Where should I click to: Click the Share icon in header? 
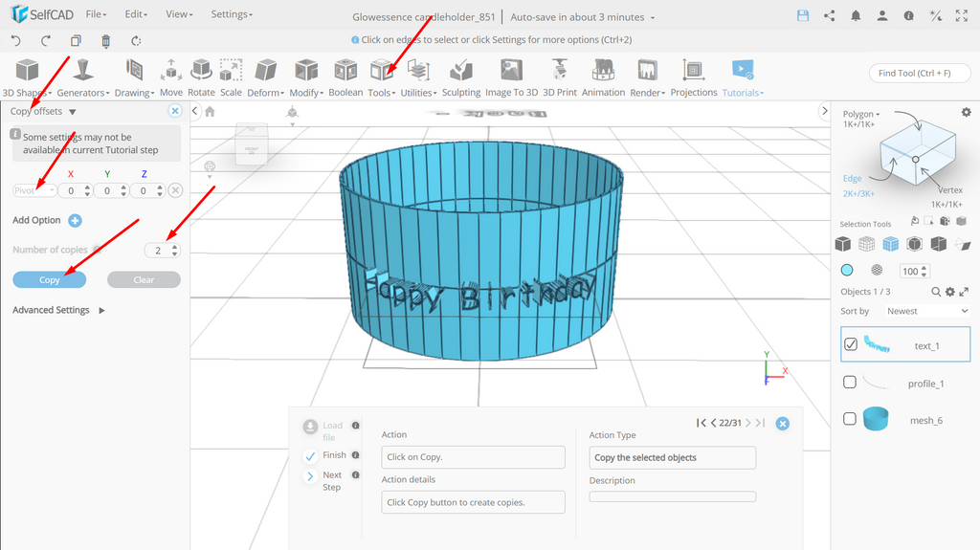(x=830, y=16)
